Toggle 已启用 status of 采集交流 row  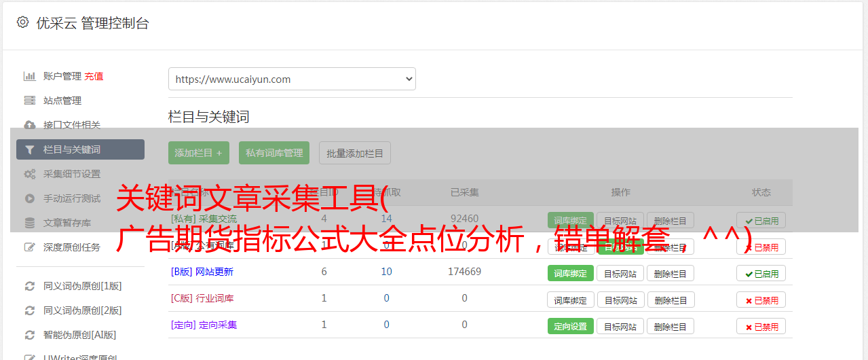(x=761, y=220)
